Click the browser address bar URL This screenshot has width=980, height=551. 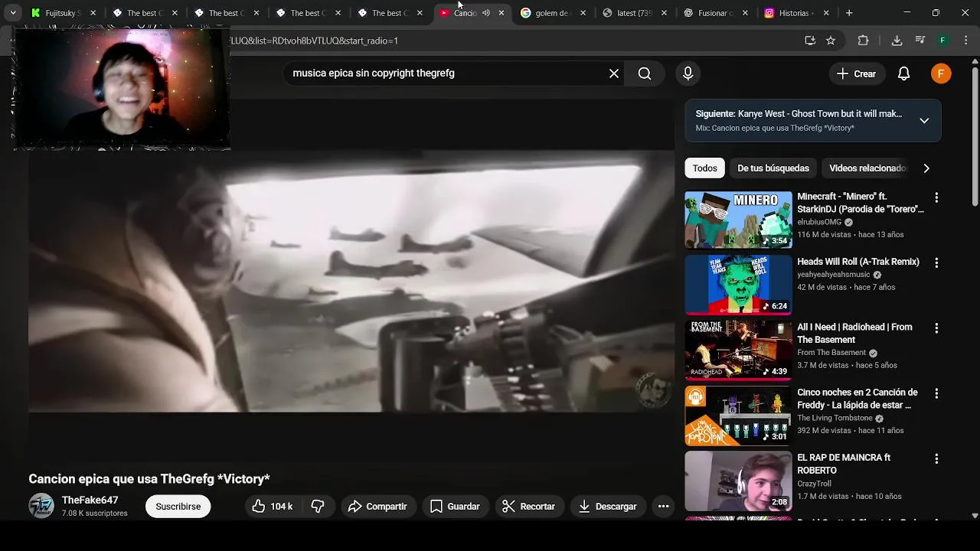[505, 41]
